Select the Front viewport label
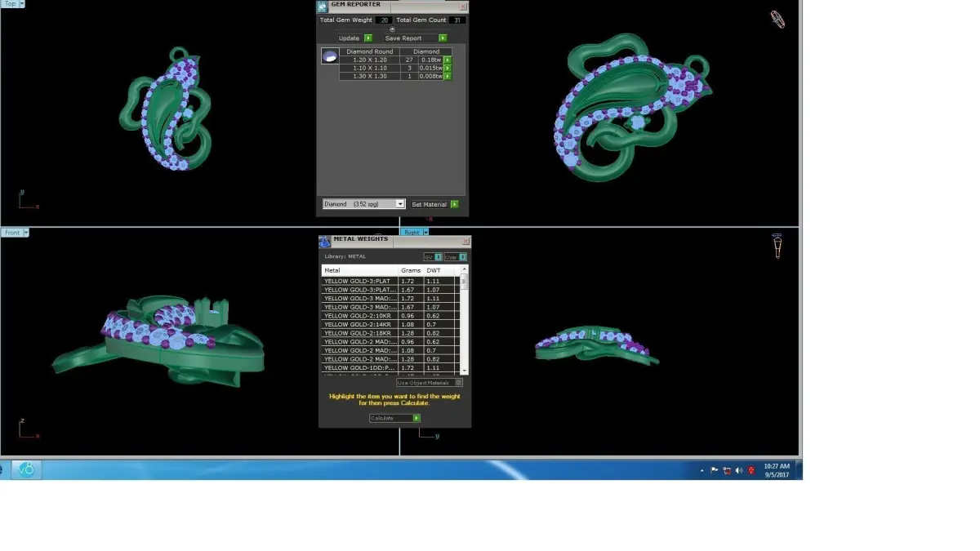Viewport: 980px width, 551px height. click(12, 233)
